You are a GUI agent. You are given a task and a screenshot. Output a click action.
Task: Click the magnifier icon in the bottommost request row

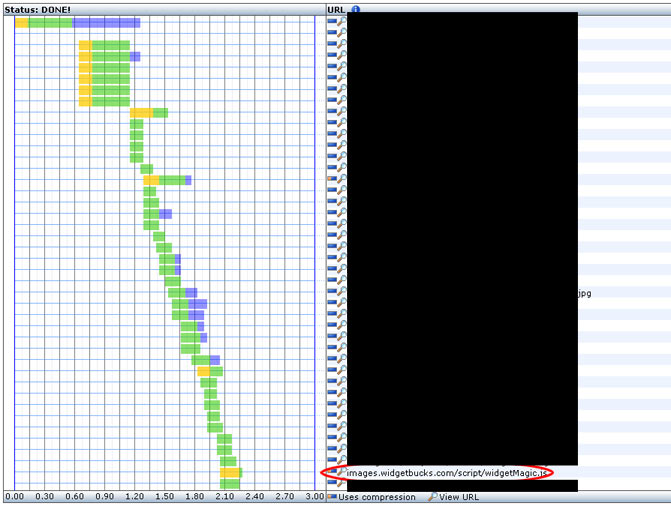(341, 483)
